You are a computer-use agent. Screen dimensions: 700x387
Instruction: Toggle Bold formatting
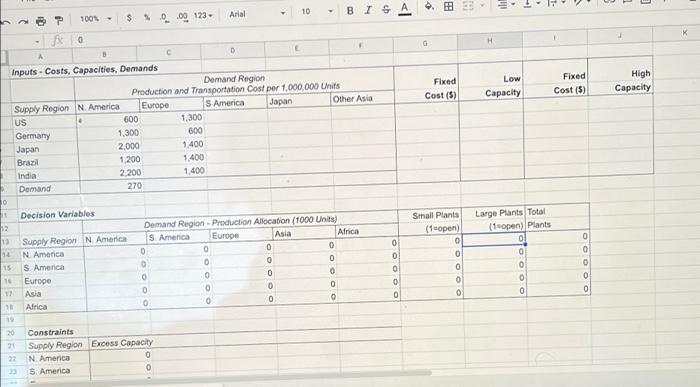tap(350, 11)
